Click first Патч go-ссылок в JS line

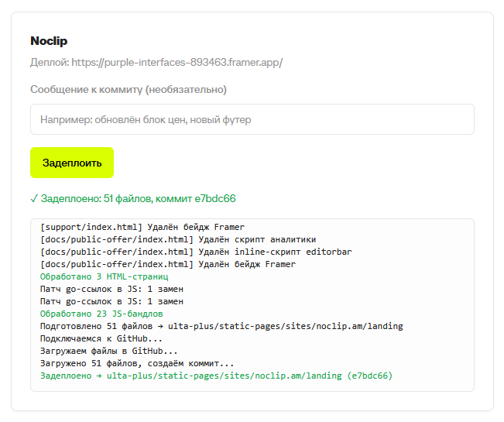pyautogui.click(x=111, y=289)
